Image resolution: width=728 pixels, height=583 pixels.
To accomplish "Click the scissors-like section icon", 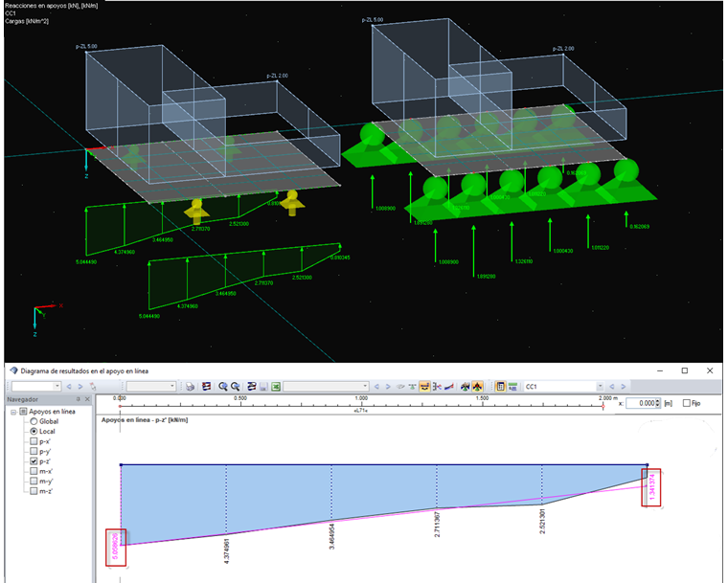I will click(437, 387).
